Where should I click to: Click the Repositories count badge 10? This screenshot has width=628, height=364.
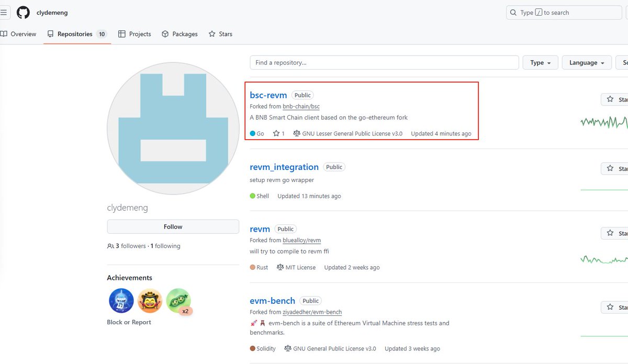102,34
